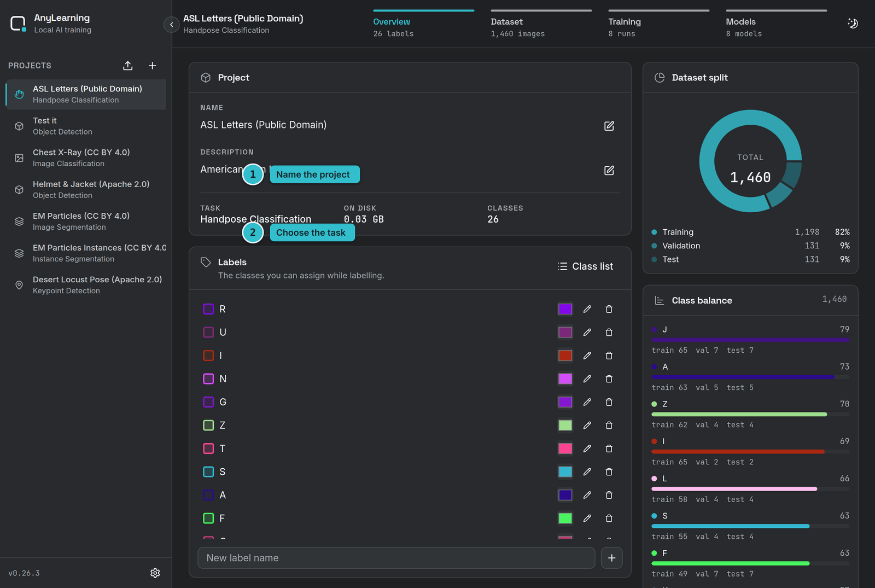Open the Class list view

click(585, 266)
